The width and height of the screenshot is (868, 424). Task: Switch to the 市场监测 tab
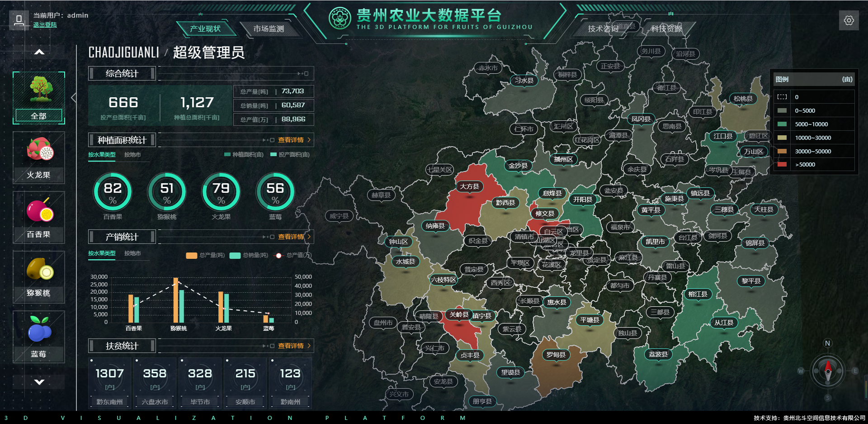[269, 29]
